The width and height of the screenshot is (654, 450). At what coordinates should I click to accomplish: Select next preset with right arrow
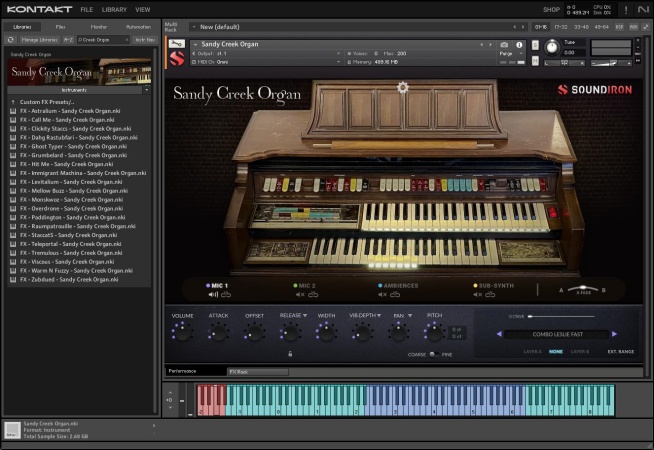(x=614, y=334)
